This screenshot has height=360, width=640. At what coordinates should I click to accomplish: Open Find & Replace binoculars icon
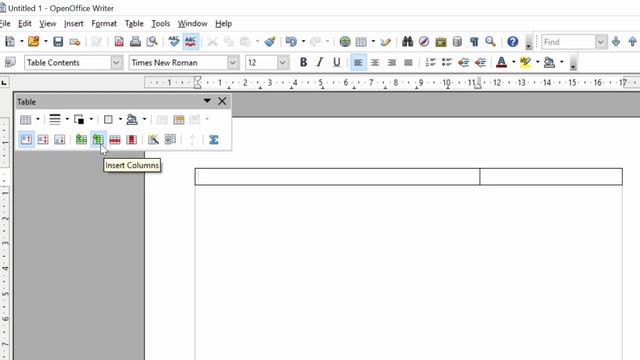407,42
